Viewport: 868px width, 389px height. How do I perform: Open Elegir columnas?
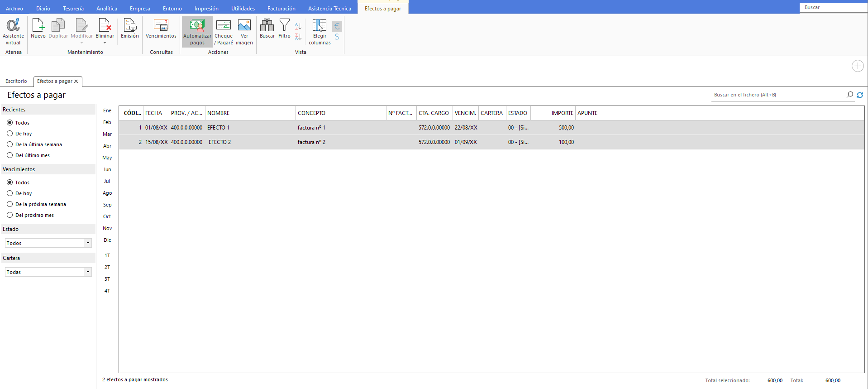[320, 32]
